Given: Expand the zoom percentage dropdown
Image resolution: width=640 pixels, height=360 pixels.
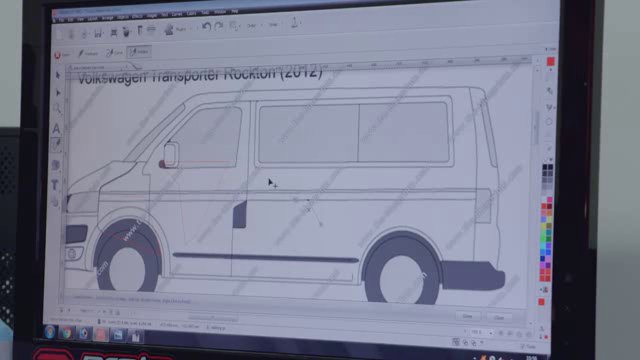Looking at the screenshot, I should tap(491, 333).
